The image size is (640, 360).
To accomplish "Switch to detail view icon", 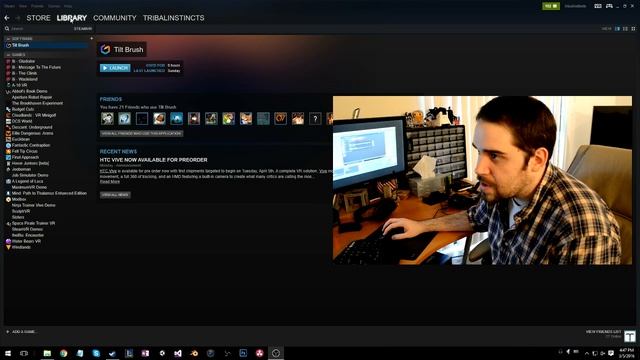I will pos(617,29).
